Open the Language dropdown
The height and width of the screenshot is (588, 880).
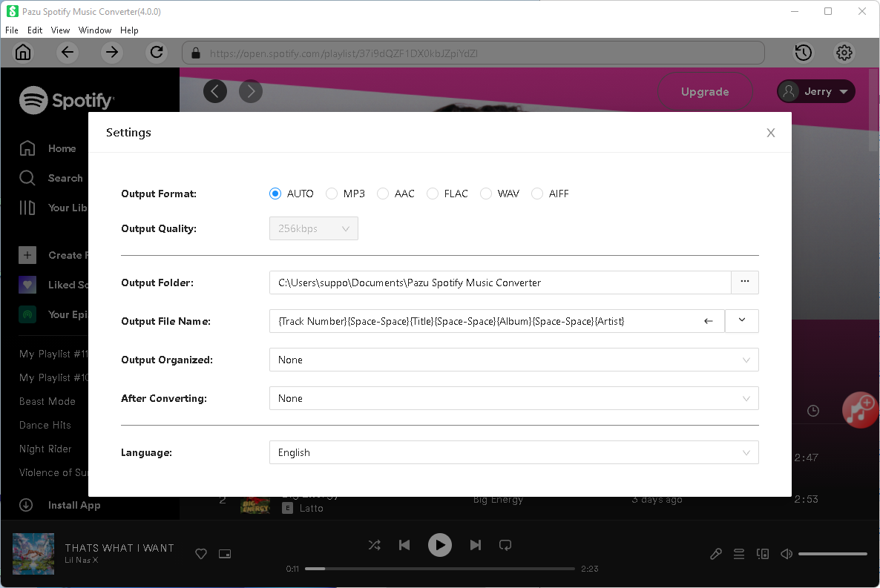coord(513,452)
